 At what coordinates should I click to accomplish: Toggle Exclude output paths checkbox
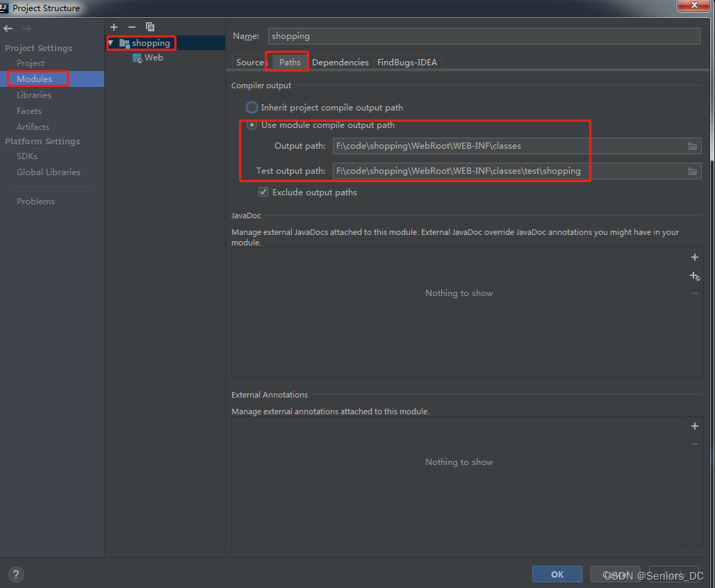[x=263, y=192]
